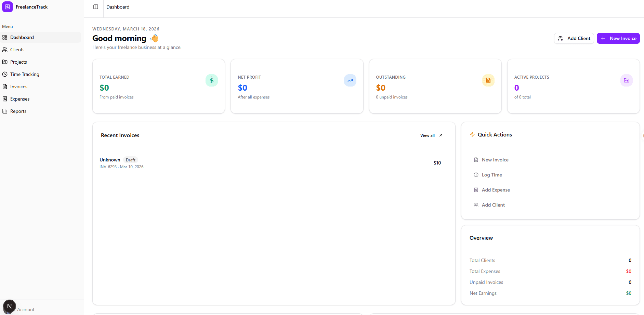Click the Quick Actions lightning bolt icon

pyautogui.click(x=472, y=134)
